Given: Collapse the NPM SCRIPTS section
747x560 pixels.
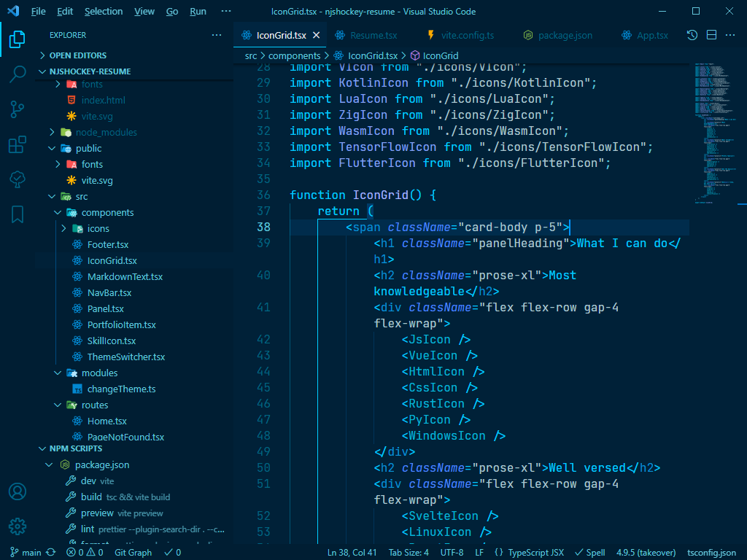Looking at the screenshot, I should pos(76,448).
